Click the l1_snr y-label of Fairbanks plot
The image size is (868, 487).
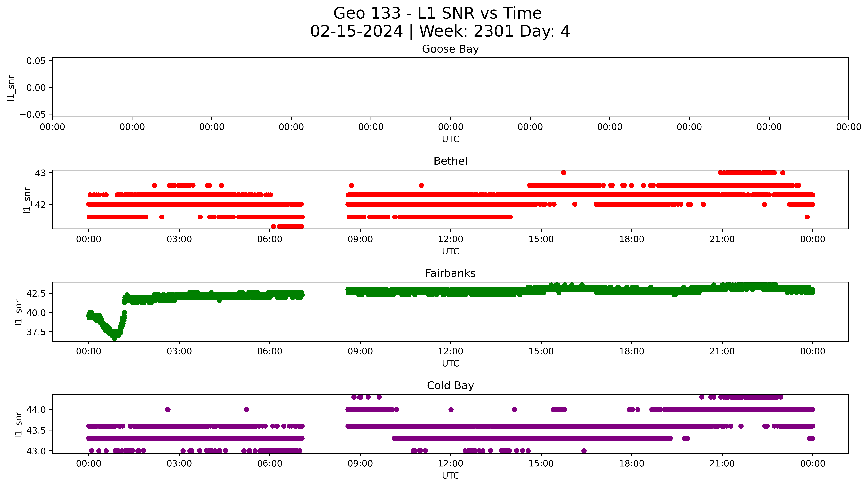tap(18, 312)
